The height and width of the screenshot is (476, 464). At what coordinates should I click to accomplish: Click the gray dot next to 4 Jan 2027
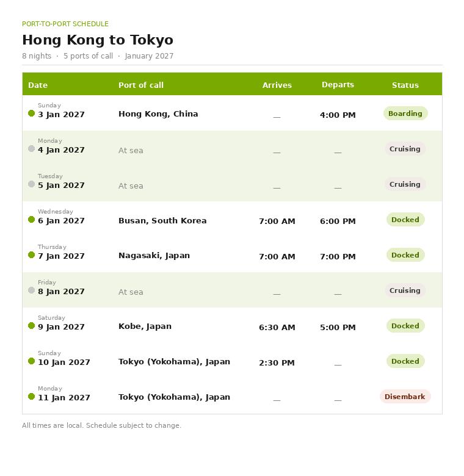coord(31,148)
